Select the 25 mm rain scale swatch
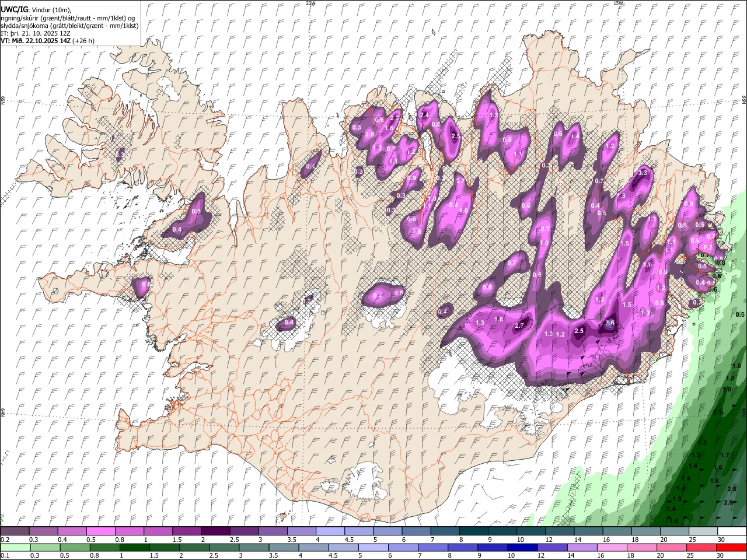 pyautogui.click(x=702, y=547)
